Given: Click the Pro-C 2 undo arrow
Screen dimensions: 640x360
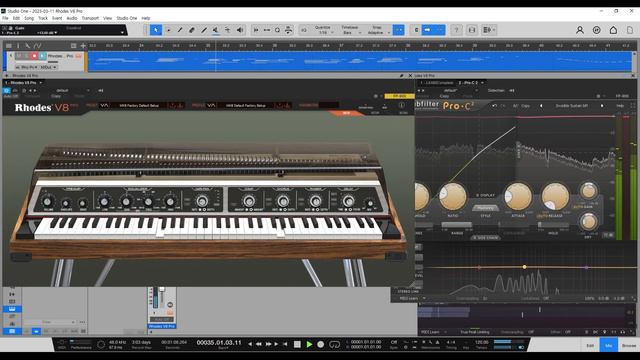Looking at the screenshot, I should 494,106.
